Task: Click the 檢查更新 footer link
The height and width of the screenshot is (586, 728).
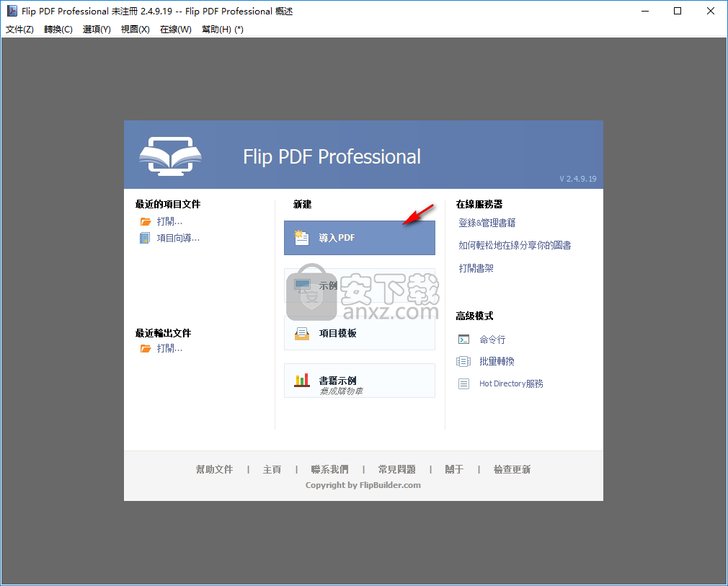Action: tap(512, 469)
